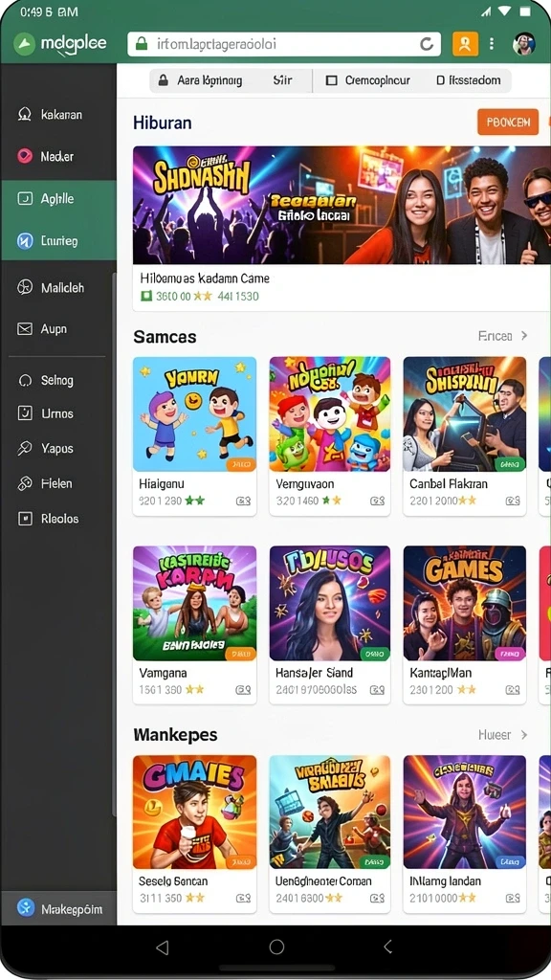This screenshot has height=980, width=551.
Task: Click the Hueer link in Mankepes section
Action: click(x=495, y=734)
